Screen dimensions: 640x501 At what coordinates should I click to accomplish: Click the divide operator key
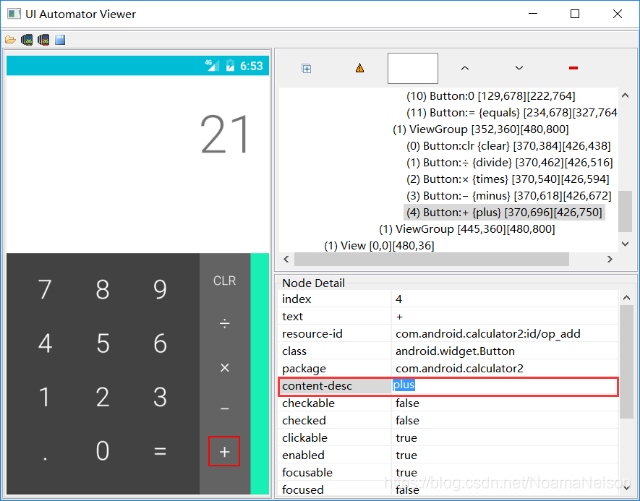[224, 324]
